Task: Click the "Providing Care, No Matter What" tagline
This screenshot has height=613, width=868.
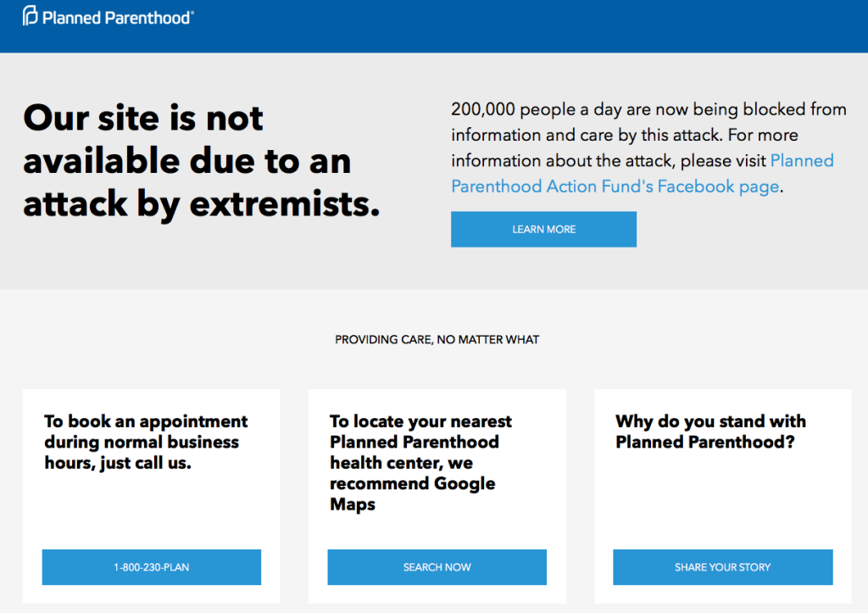Action: pos(437,340)
